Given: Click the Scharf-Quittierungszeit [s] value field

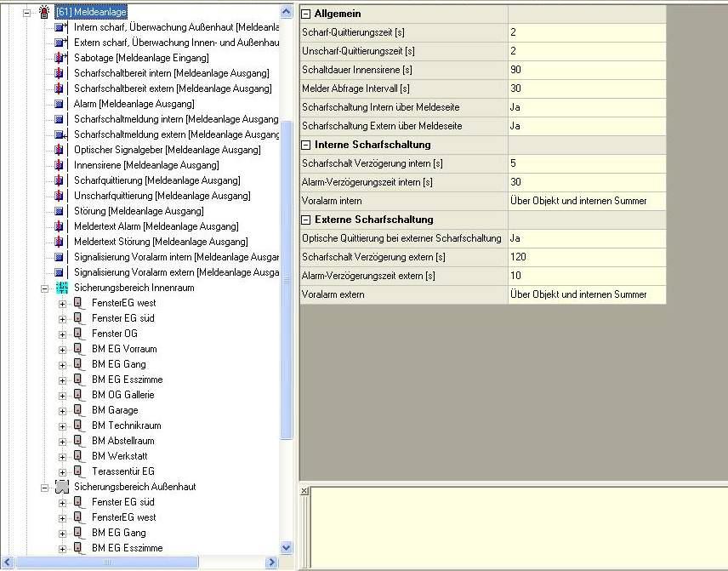Looking at the screenshot, I should point(587,32).
